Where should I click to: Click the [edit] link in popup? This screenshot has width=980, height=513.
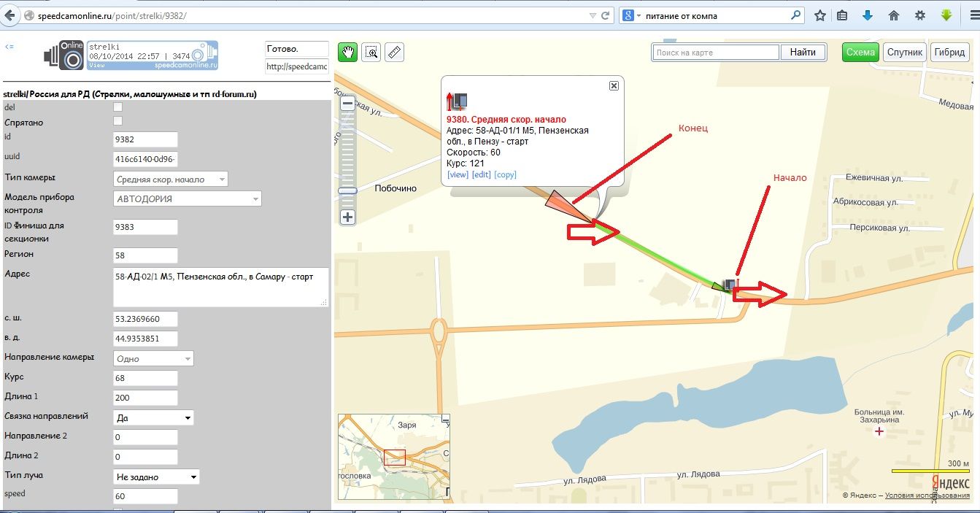(x=481, y=174)
